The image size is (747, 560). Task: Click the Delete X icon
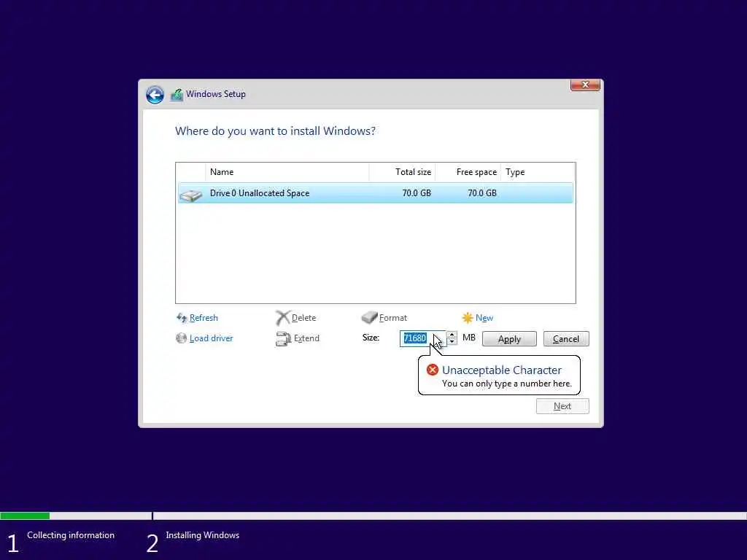(282, 318)
